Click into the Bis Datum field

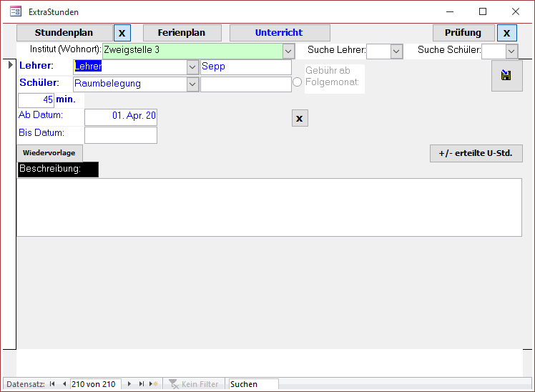click(120, 135)
